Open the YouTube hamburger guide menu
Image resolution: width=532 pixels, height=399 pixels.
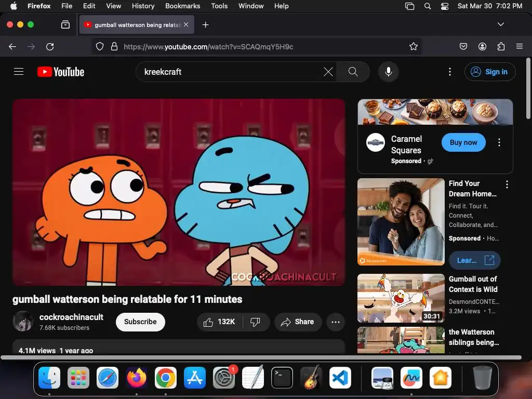pos(19,72)
